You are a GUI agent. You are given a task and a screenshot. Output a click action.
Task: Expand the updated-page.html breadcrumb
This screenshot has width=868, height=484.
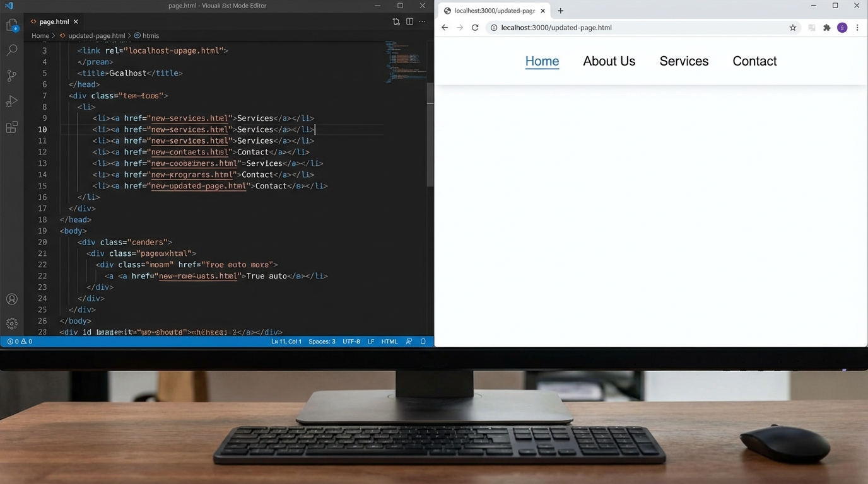point(95,35)
